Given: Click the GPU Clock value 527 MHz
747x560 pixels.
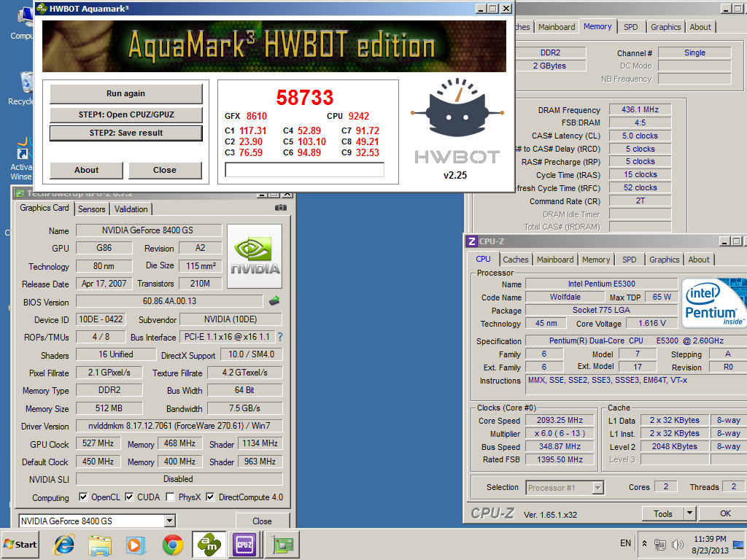Looking at the screenshot, I should [x=98, y=443].
